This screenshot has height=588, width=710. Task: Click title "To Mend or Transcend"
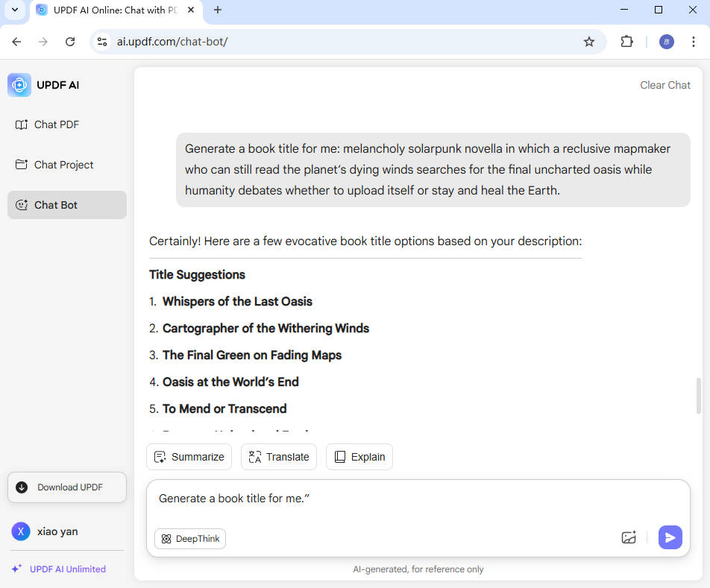pyautogui.click(x=224, y=408)
